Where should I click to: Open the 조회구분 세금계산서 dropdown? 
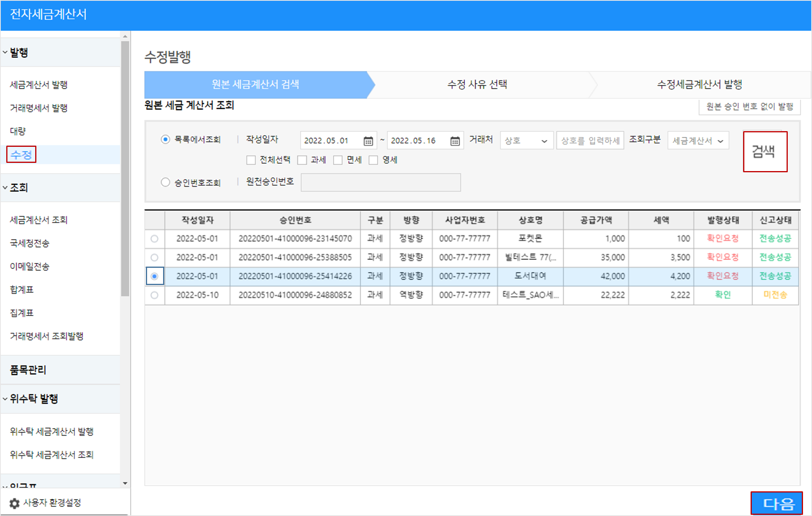(x=698, y=141)
